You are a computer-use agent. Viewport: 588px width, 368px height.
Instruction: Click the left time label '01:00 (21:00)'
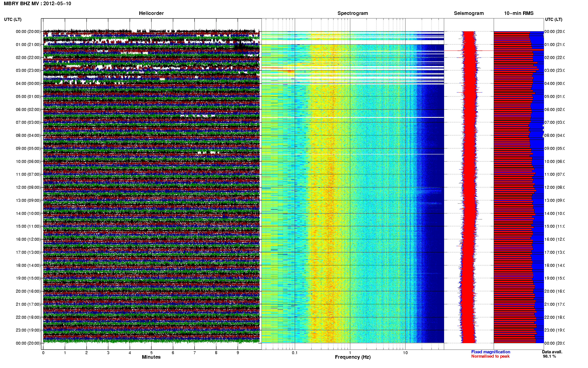click(x=28, y=44)
